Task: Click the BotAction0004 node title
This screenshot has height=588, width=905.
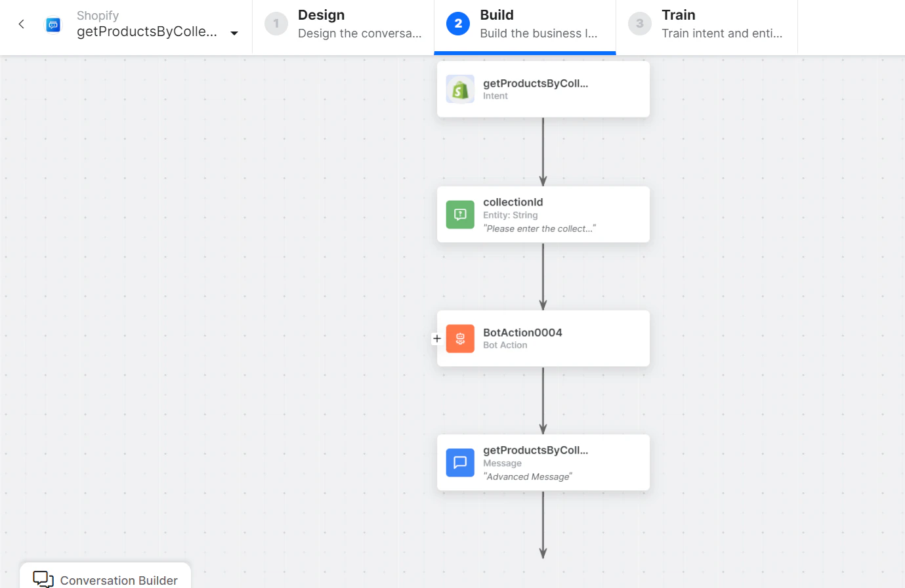Action: [x=522, y=333]
